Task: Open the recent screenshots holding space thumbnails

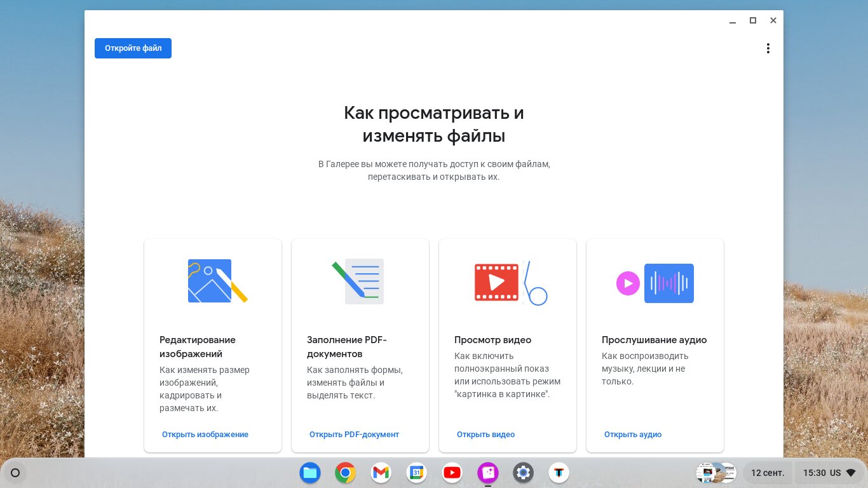Action: coord(715,473)
